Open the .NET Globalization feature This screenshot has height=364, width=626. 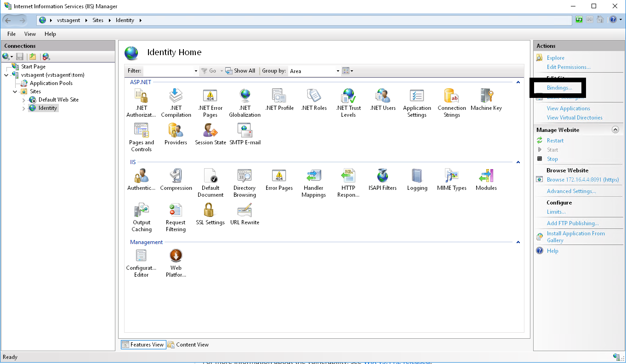[x=245, y=102]
